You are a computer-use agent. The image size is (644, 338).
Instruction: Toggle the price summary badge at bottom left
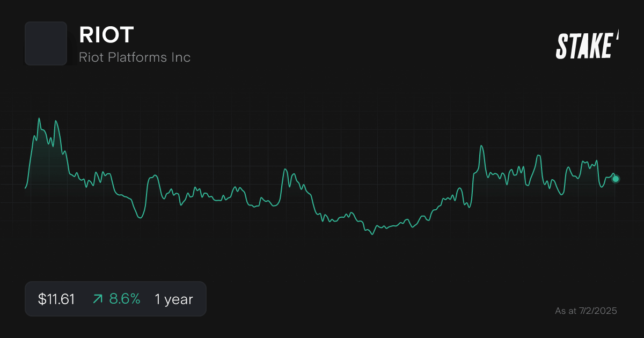click(x=115, y=299)
